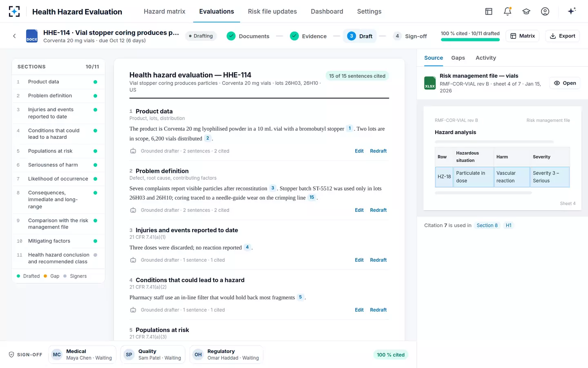This screenshot has height=368, width=588.
Task: Open the layout panel icon in header
Action: 489,11
